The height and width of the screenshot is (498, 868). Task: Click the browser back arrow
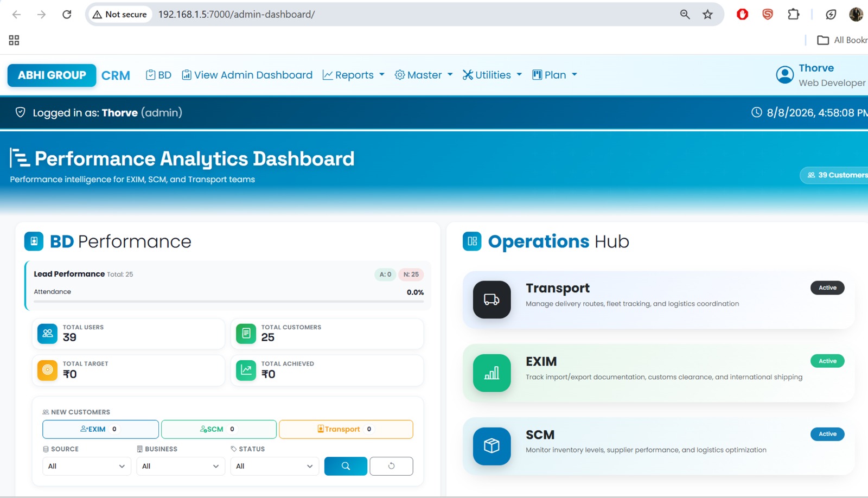16,15
